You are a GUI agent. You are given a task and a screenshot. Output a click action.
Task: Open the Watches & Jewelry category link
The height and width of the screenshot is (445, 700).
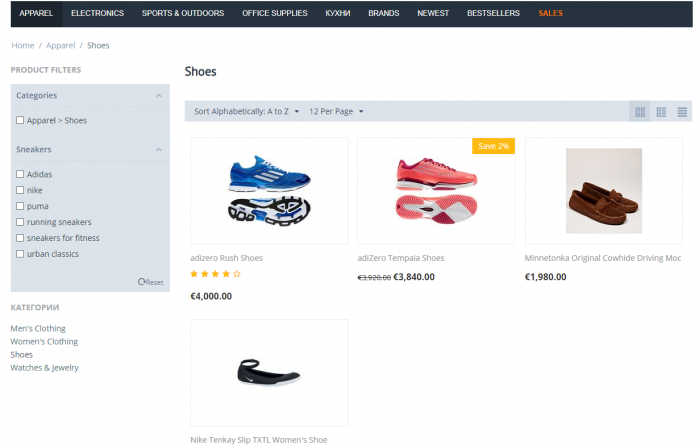pos(44,368)
